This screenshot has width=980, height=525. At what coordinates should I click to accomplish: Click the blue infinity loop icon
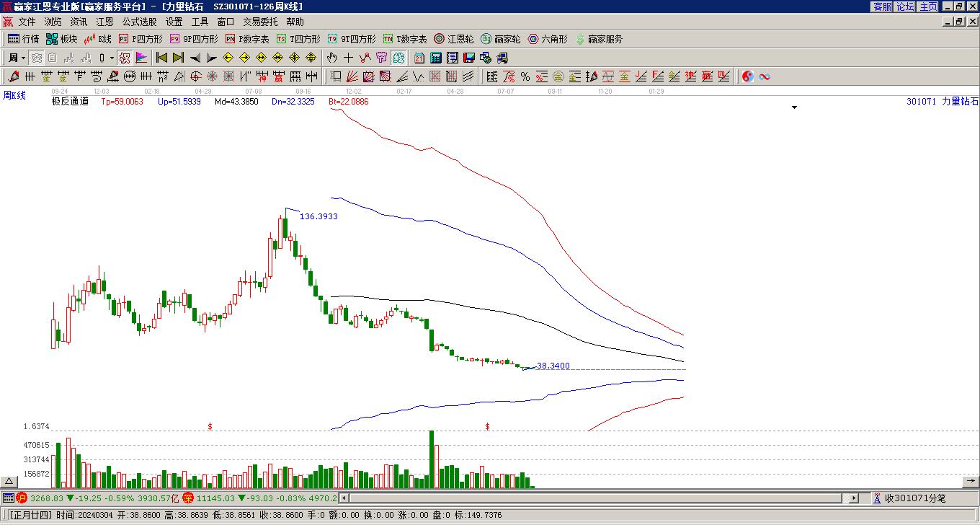(765, 76)
